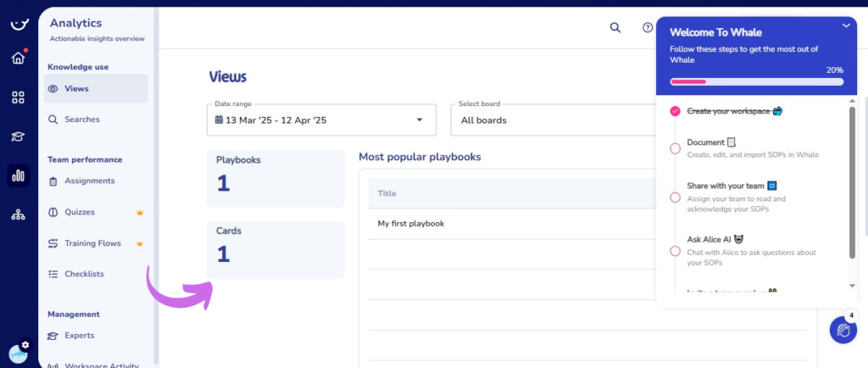The width and height of the screenshot is (868, 368).
Task: Click the 20% onboarding progress bar
Action: [x=757, y=82]
